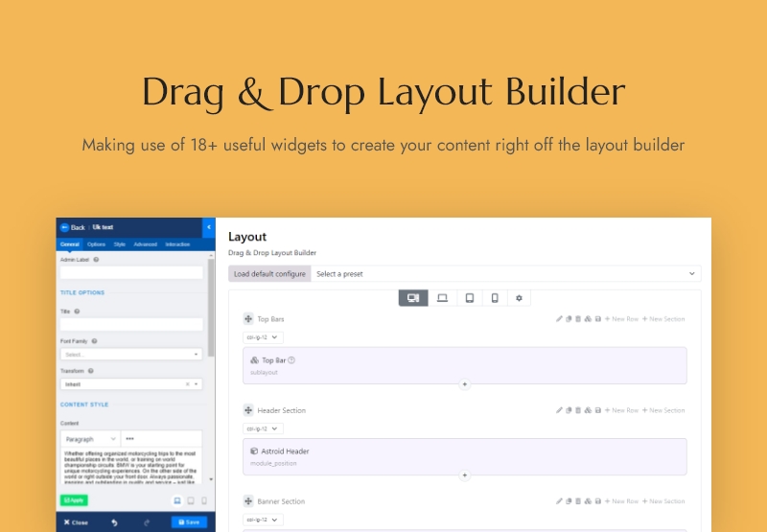The height and width of the screenshot is (532, 767).
Task: Click the plus icon below Astroid Header
Action: click(x=465, y=474)
